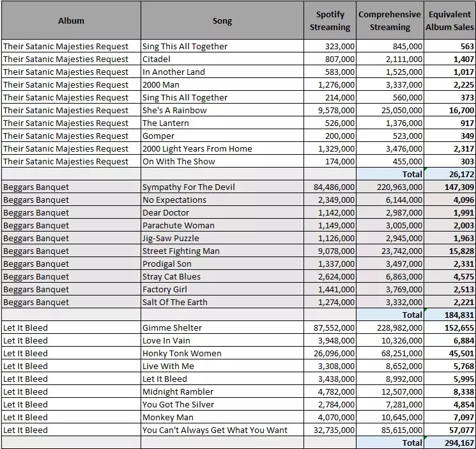Click Their Satanic Majesties Request cell beside Citadel
Viewport: 476px width, 449px height.
71,59
